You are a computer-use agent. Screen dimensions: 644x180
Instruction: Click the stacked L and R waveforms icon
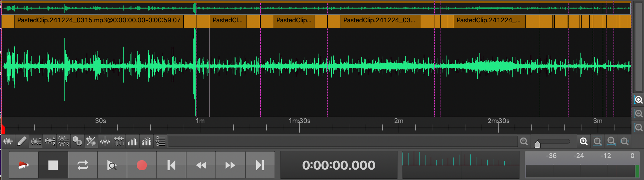tap(64, 142)
